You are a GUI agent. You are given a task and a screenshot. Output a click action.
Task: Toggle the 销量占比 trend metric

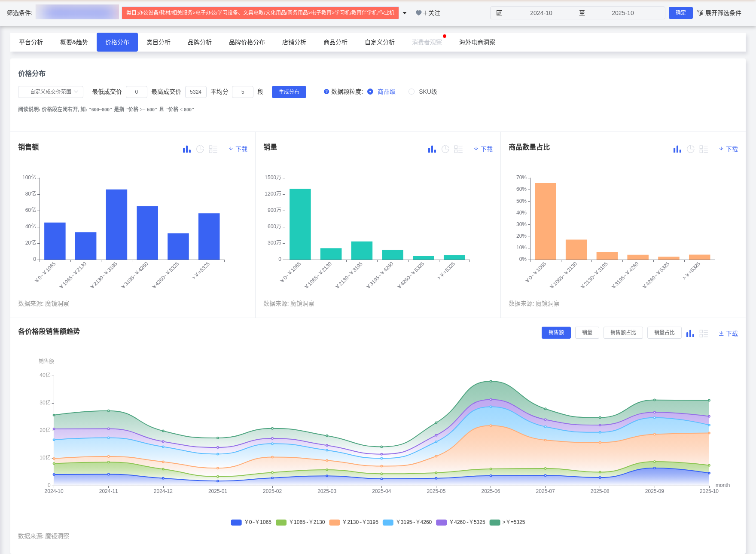(x=664, y=333)
